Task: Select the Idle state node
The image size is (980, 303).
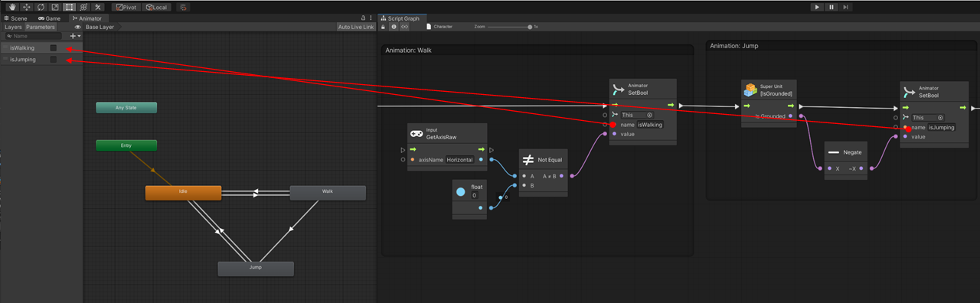Action: 183,193
